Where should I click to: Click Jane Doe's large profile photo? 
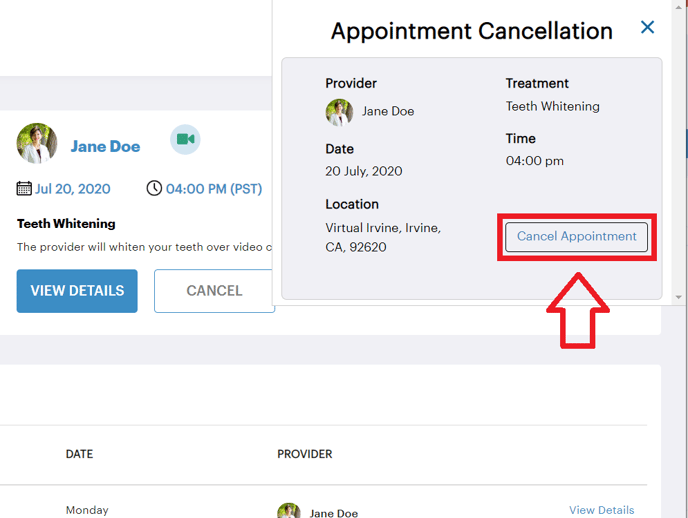37,143
